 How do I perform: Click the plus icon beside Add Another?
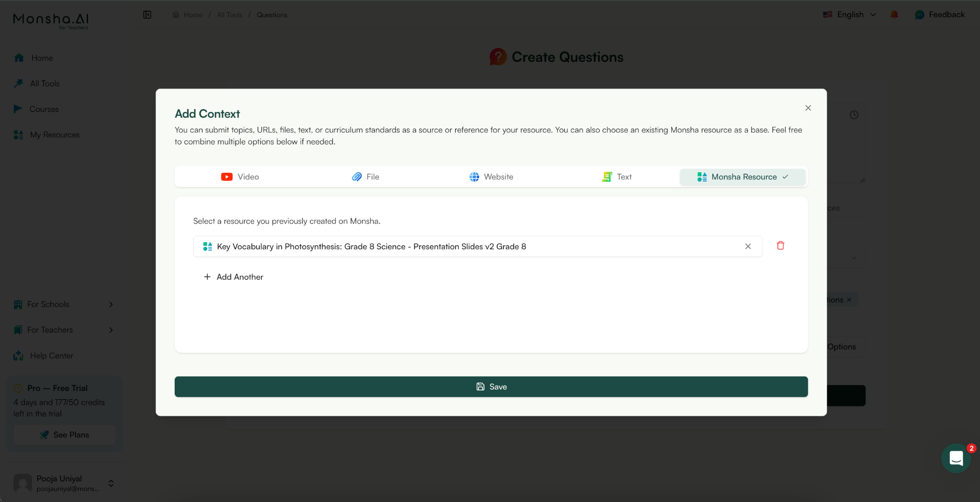207,277
